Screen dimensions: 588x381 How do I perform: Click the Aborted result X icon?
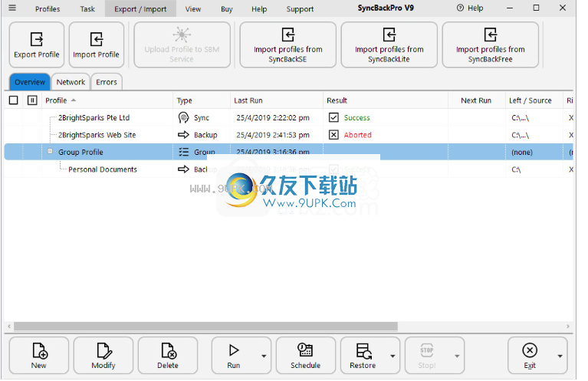point(333,135)
